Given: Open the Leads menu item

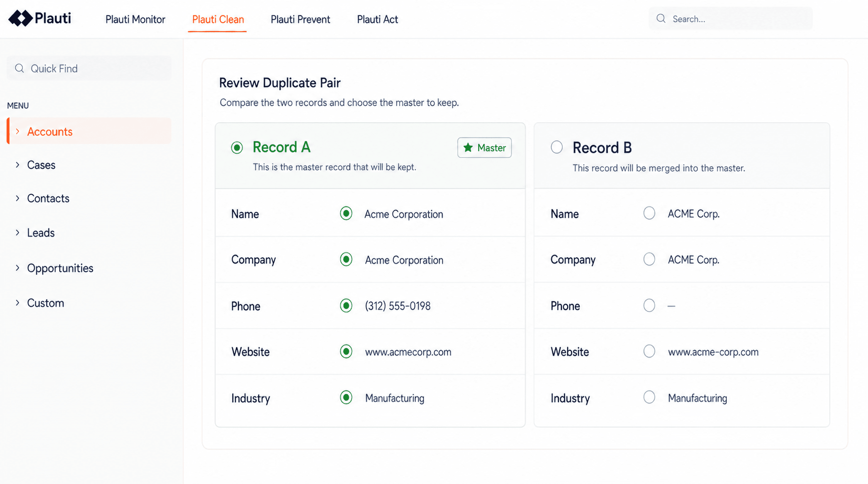Looking at the screenshot, I should pyautogui.click(x=41, y=233).
